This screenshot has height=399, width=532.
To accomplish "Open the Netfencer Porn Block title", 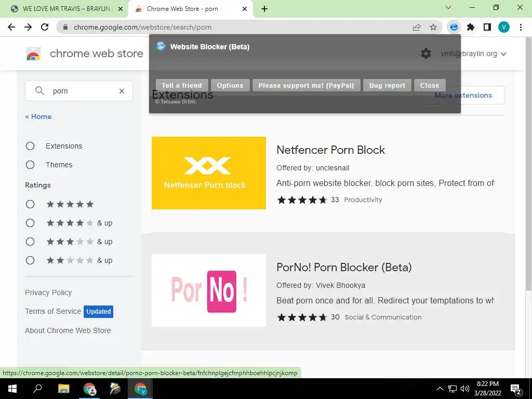I will click(330, 150).
